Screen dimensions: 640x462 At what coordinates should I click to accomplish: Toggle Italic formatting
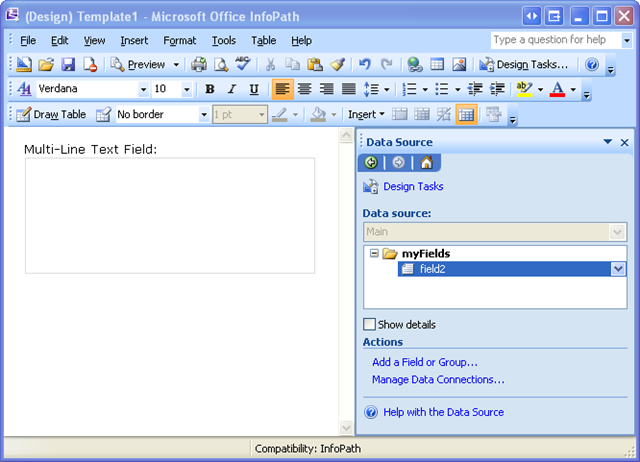point(232,89)
